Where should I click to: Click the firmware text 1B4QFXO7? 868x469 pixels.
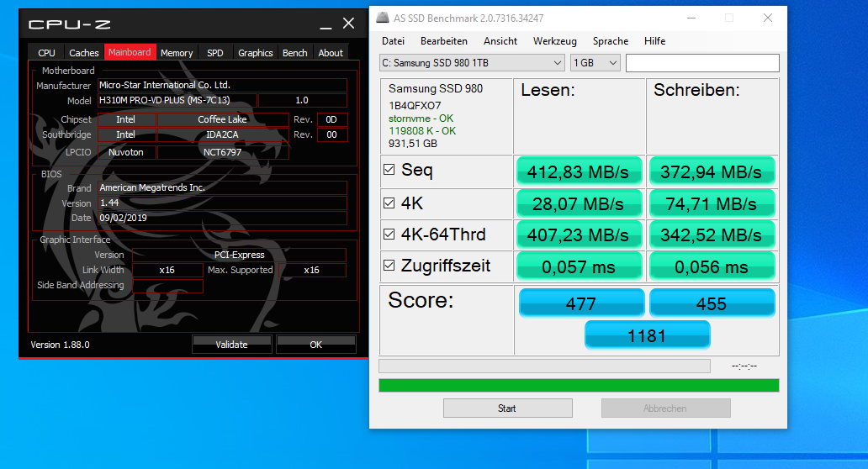pos(415,106)
